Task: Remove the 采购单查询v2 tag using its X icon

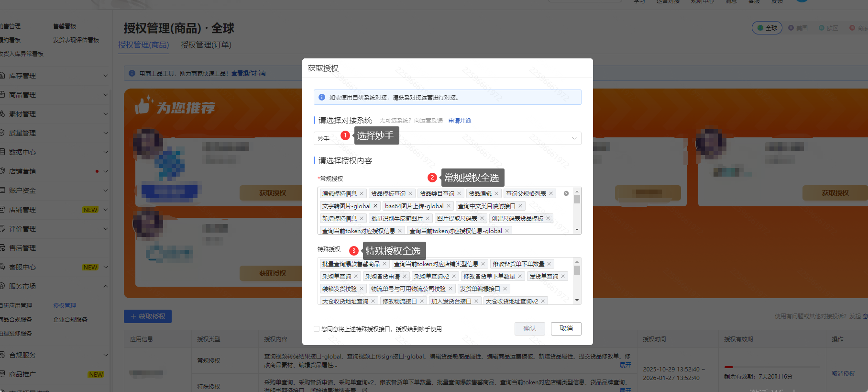Action: 454,276
